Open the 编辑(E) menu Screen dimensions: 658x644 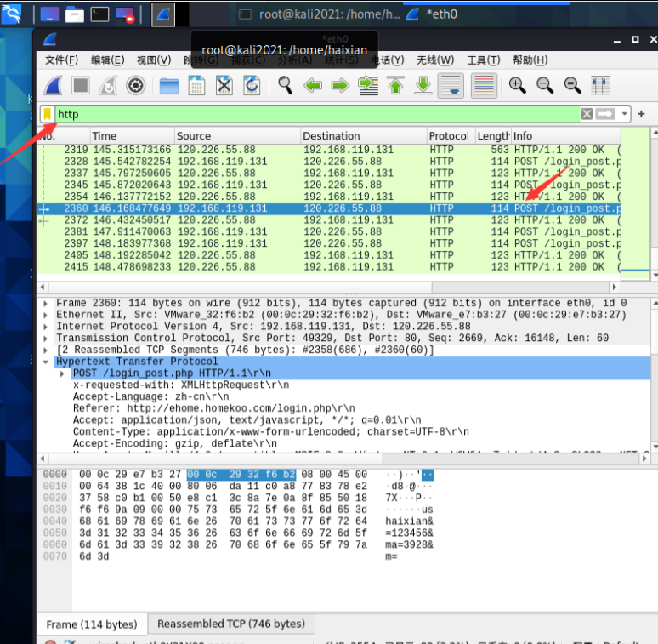point(108,60)
